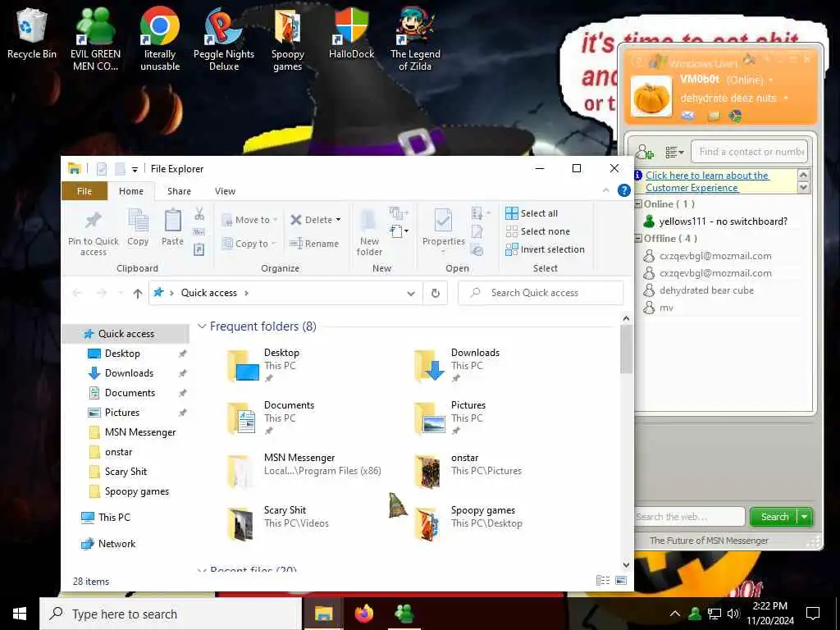Open contact list view options dropdown
The image size is (840, 630).
click(x=674, y=152)
